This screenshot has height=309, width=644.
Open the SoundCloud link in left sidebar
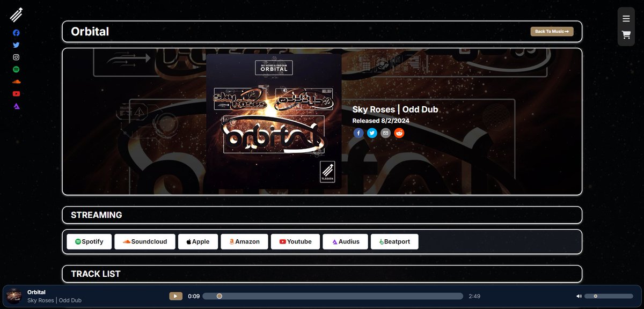16,82
